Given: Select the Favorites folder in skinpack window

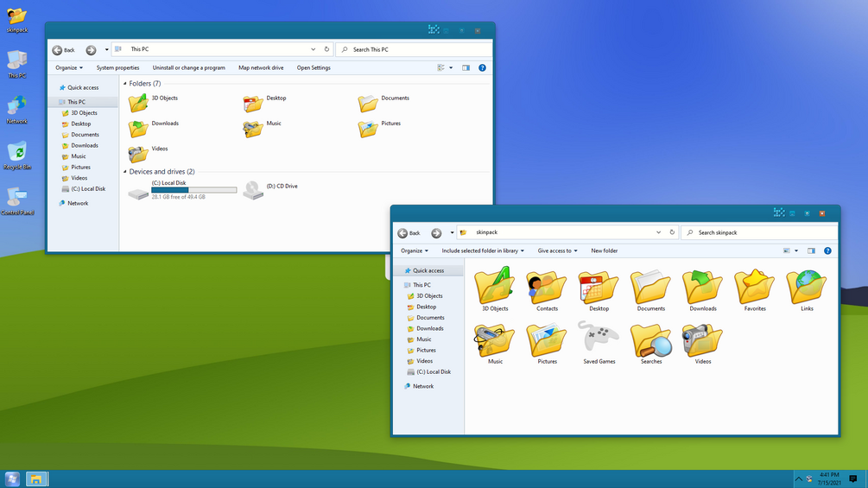Looking at the screenshot, I should [x=755, y=289].
